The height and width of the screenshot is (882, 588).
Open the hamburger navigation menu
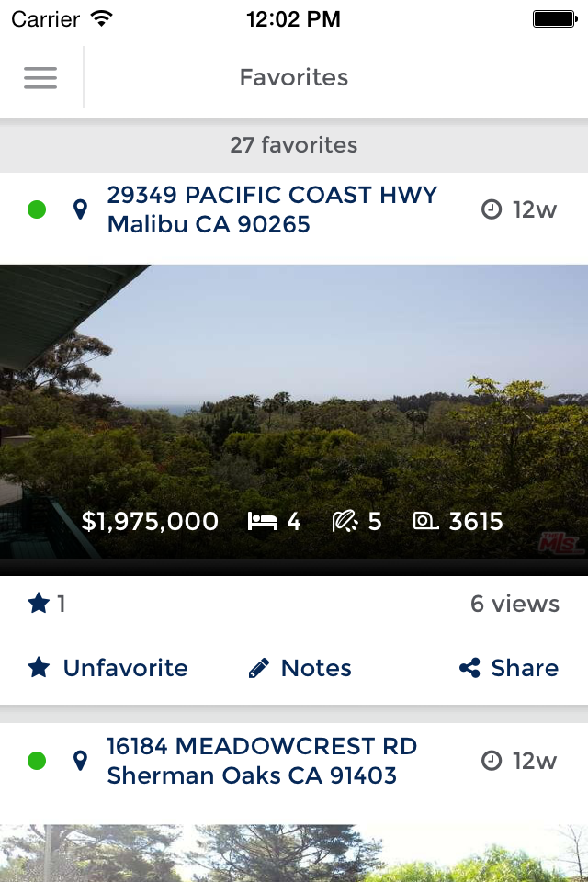tap(40, 77)
